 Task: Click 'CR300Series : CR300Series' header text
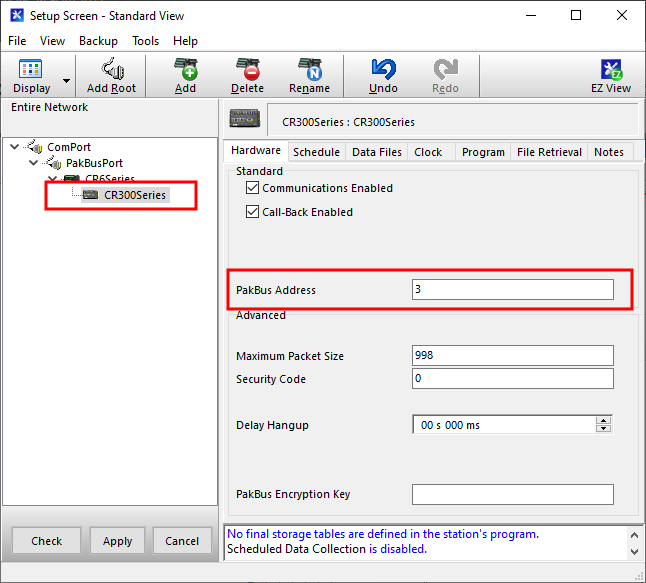click(348, 122)
